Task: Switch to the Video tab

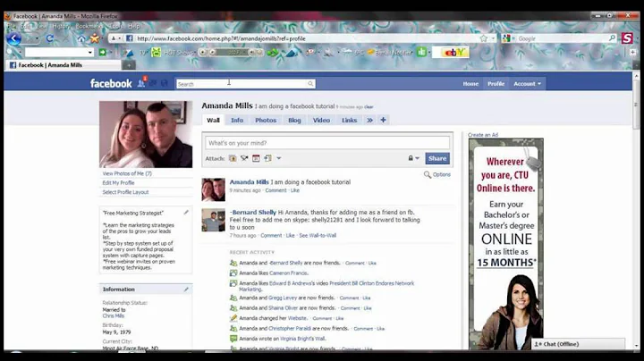Action: click(321, 121)
